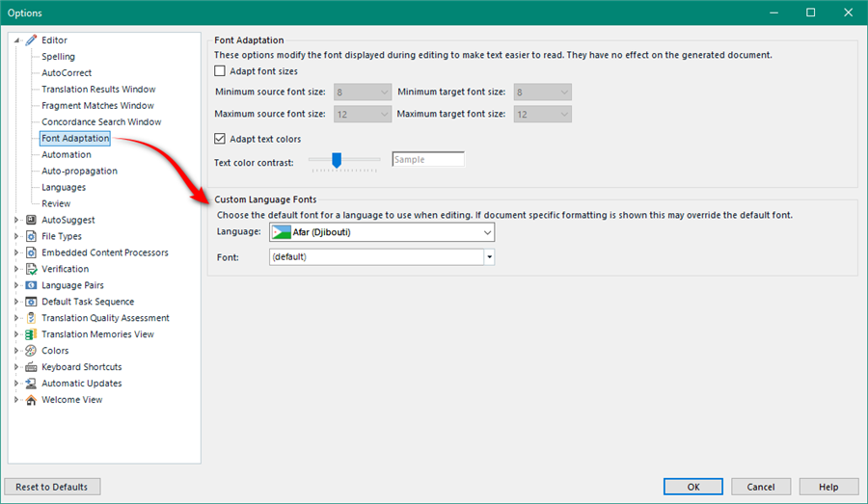
Task: Open Translation Results Window settings
Action: 98,89
